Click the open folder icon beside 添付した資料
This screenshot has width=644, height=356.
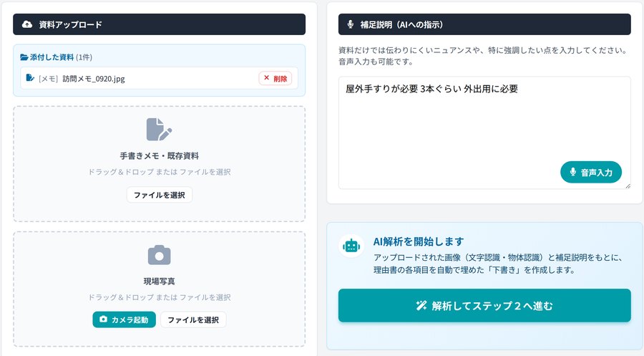click(24, 57)
